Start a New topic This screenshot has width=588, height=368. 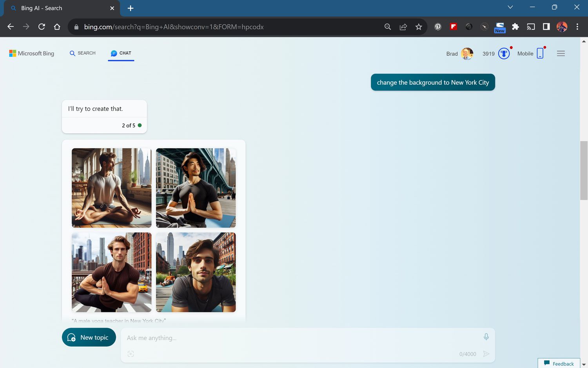click(x=89, y=337)
